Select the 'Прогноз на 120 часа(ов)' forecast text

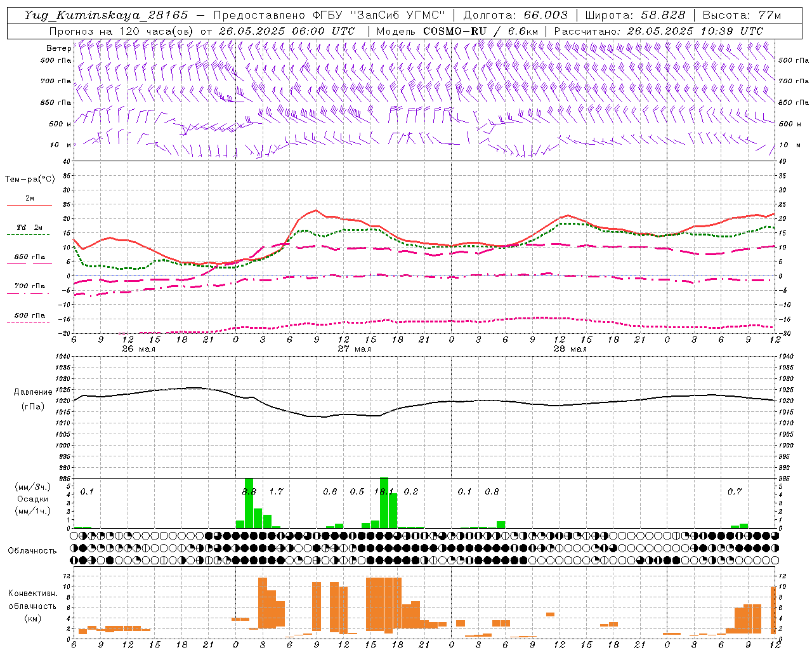pyautogui.click(x=122, y=31)
